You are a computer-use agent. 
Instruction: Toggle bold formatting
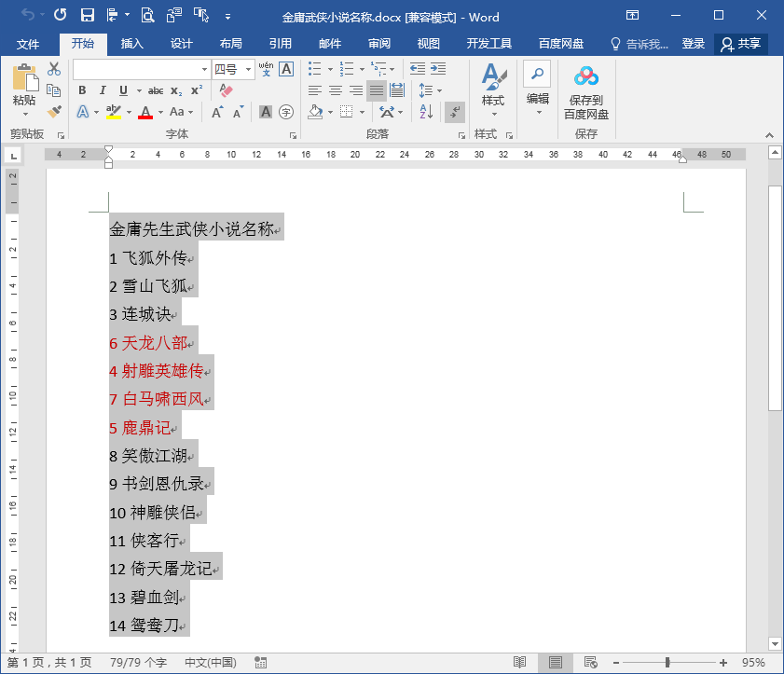[82, 90]
